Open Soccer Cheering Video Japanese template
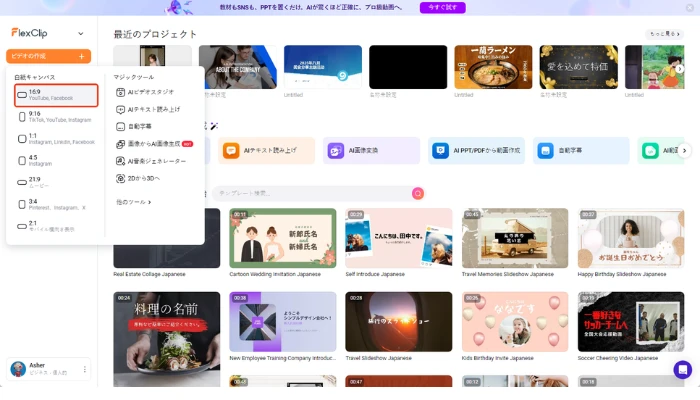Screen dimensions: 700x400 [631, 322]
